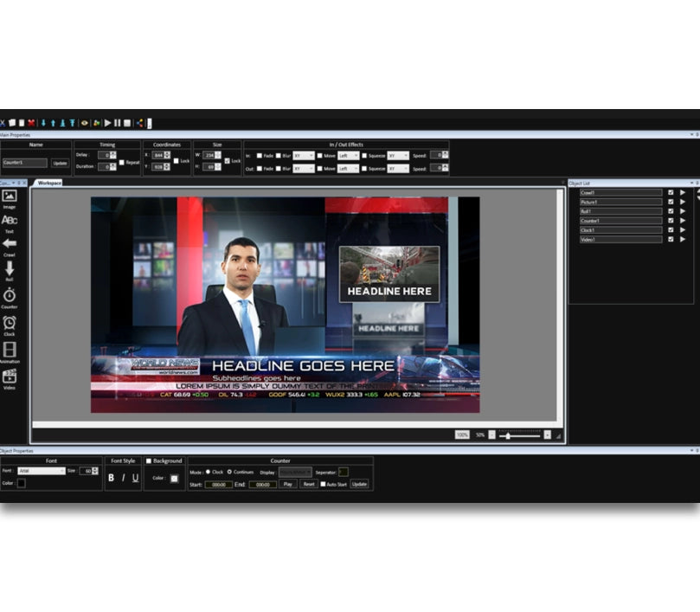This screenshot has height=612, width=700.
Task: Expand the Counter Display format dropdown
Action: (x=295, y=472)
